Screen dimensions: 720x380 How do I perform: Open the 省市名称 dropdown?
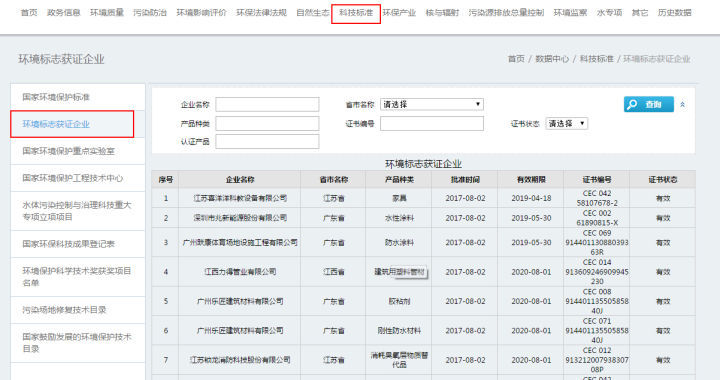coord(432,104)
